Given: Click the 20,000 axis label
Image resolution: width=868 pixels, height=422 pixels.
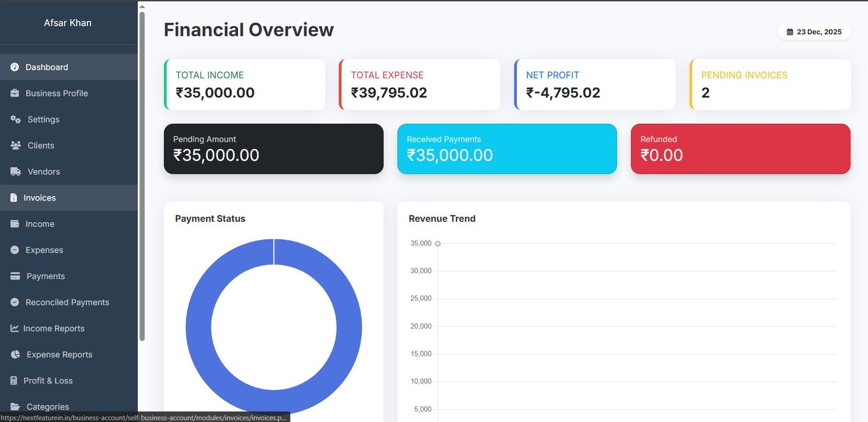Looking at the screenshot, I should point(421,326).
